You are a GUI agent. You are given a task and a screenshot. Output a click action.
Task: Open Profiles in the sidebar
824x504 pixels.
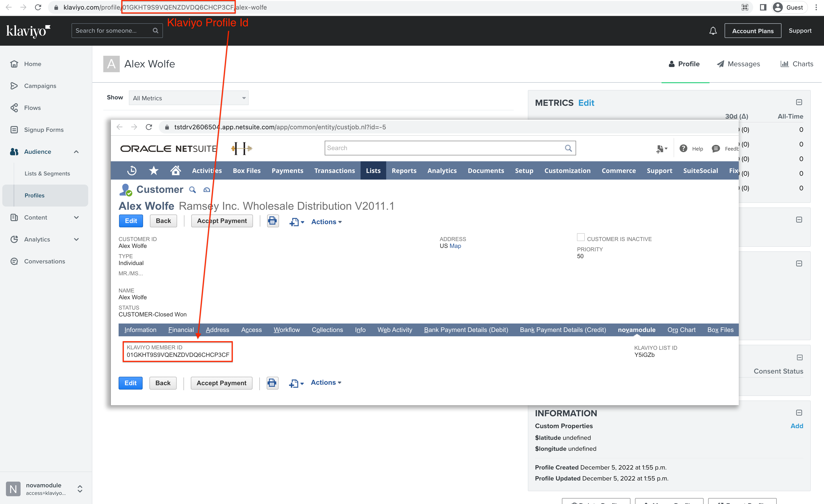45,195
